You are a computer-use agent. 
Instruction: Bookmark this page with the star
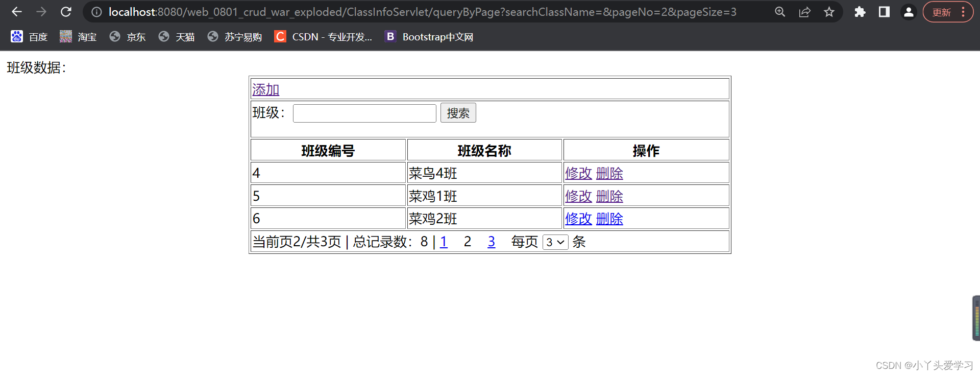tap(829, 12)
